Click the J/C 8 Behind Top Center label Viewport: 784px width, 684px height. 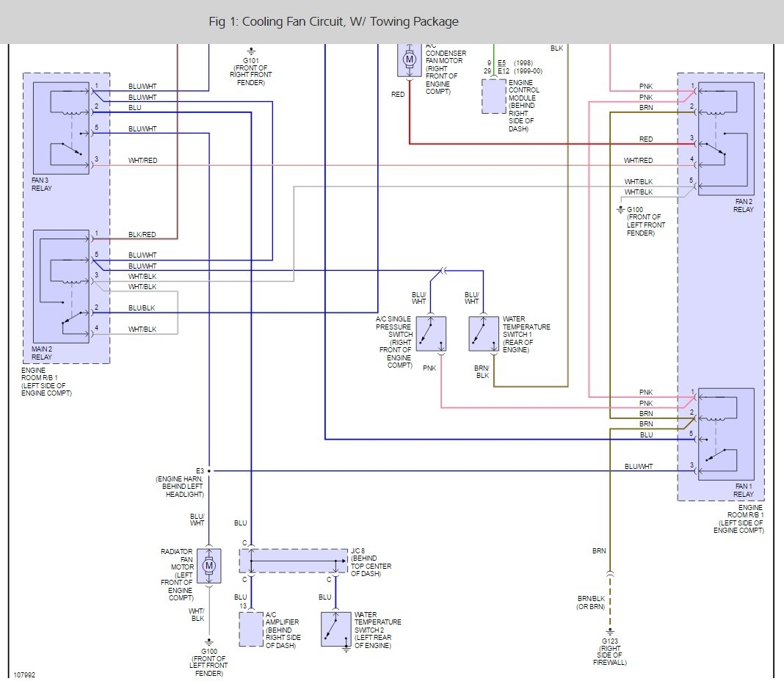pyautogui.click(x=371, y=562)
